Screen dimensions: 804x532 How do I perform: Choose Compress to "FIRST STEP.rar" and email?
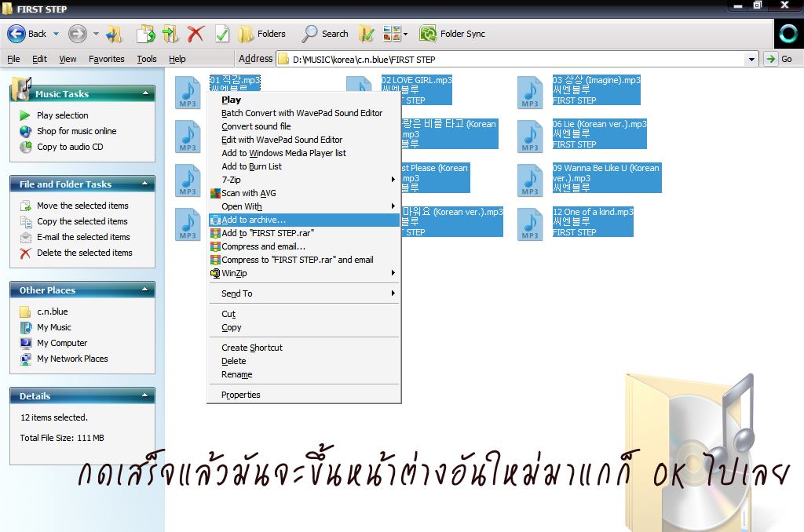(x=304, y=260)
